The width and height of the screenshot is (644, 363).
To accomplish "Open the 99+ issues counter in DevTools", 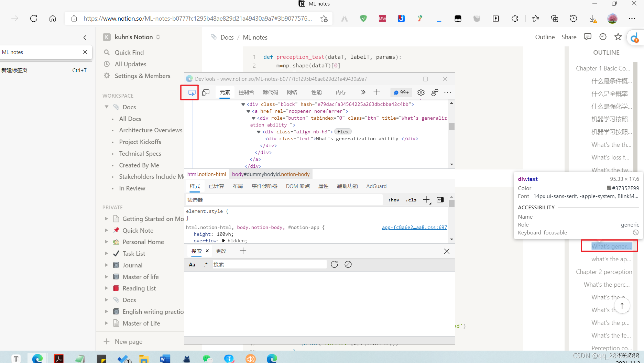I will click(401, 92).
